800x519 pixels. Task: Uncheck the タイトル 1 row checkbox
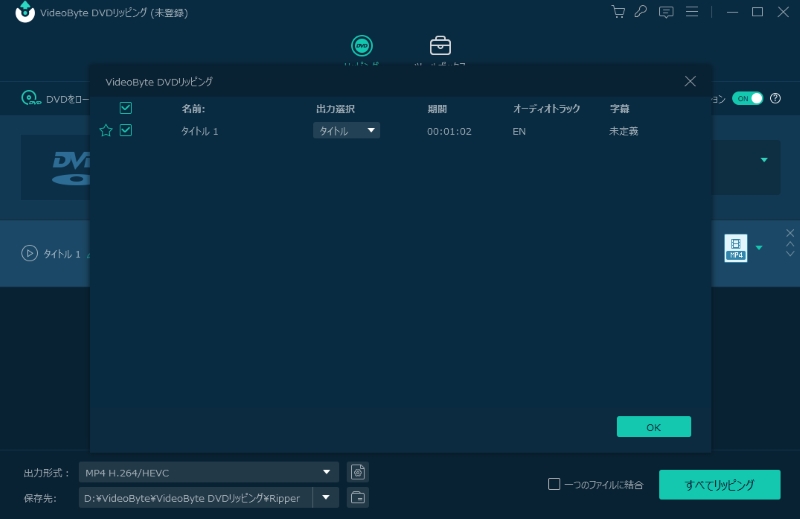(x=126, y=130)
